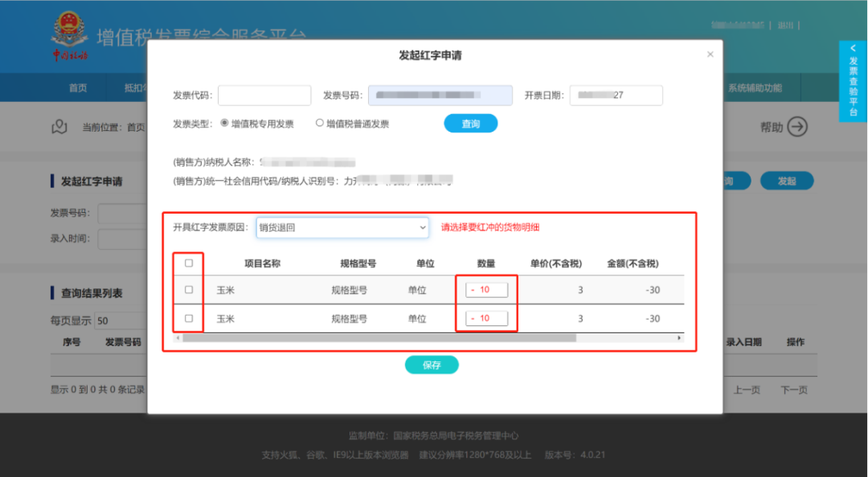Select 增值税专用发票 radio button

pyautogui.click(x=224, y=124)
